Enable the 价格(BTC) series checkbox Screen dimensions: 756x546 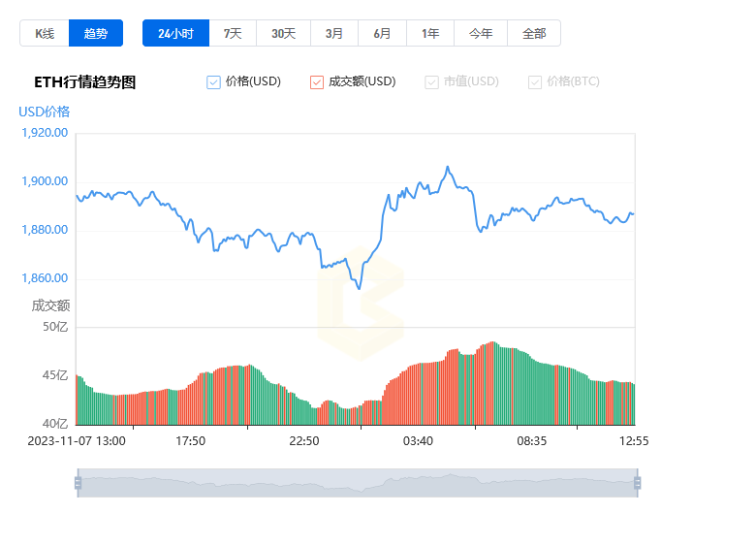535,82
